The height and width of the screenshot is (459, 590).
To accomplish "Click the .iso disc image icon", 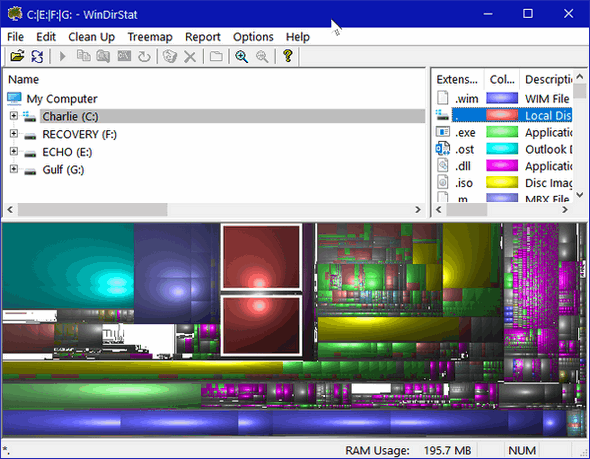I will click(443, 182).
